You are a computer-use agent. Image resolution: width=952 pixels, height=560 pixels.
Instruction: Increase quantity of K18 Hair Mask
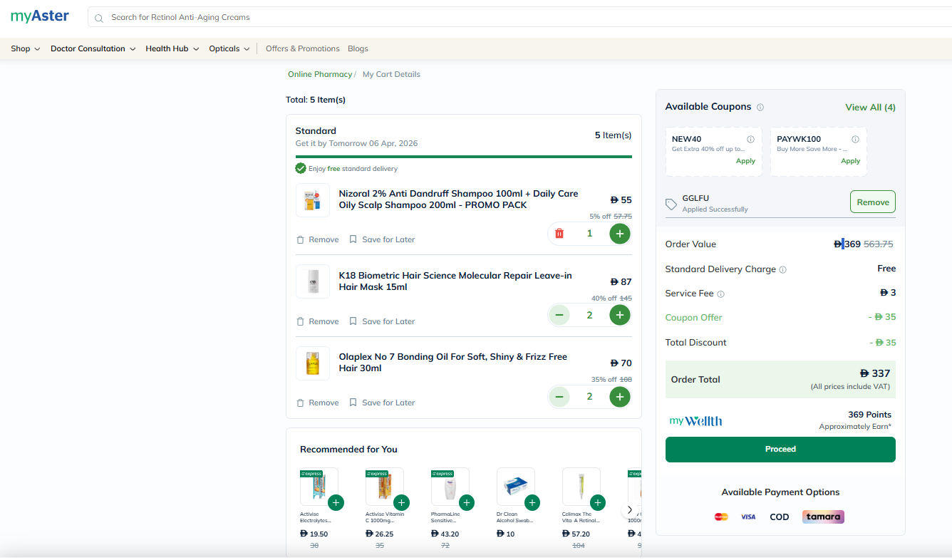[x=619, y=315]
